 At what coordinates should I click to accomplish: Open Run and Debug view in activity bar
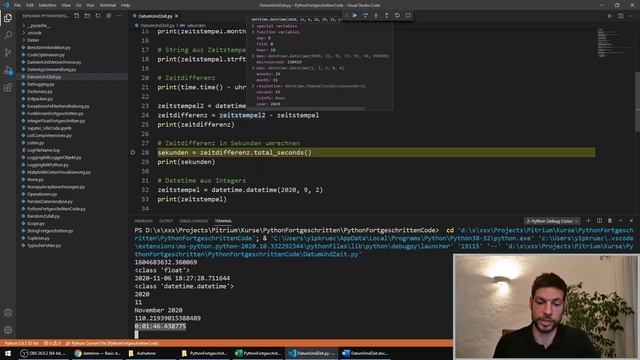coord(8,71)
